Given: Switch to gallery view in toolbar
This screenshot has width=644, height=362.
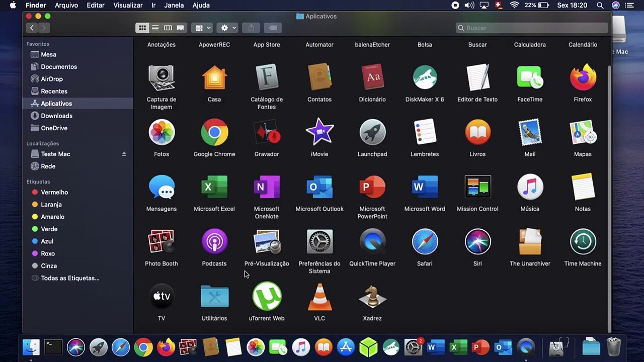Looking at the screenshot, I should tap(180, 28).
